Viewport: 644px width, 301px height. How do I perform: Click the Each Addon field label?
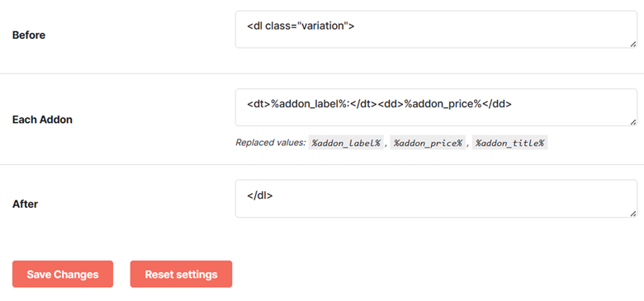[42, 120]
